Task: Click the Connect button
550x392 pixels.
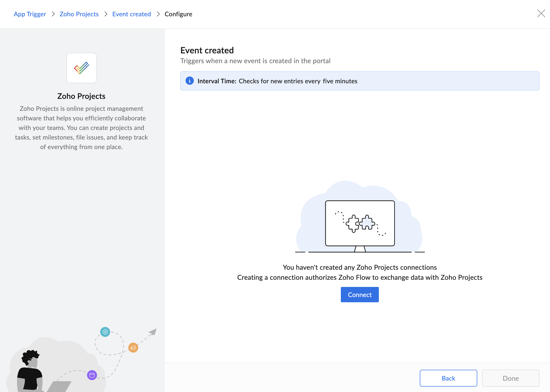Action: click(x=359, y=295)
